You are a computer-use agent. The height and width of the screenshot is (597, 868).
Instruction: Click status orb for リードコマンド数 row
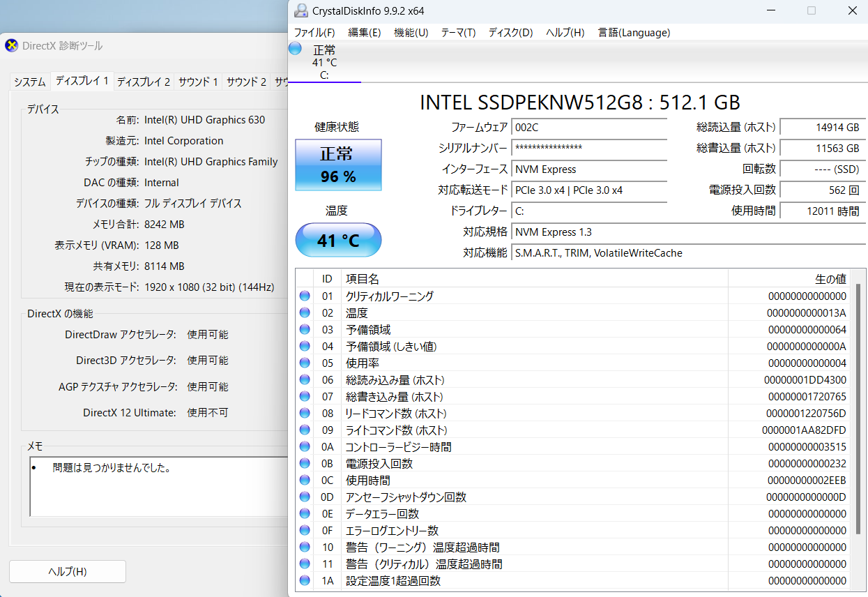tap(305, 413)
